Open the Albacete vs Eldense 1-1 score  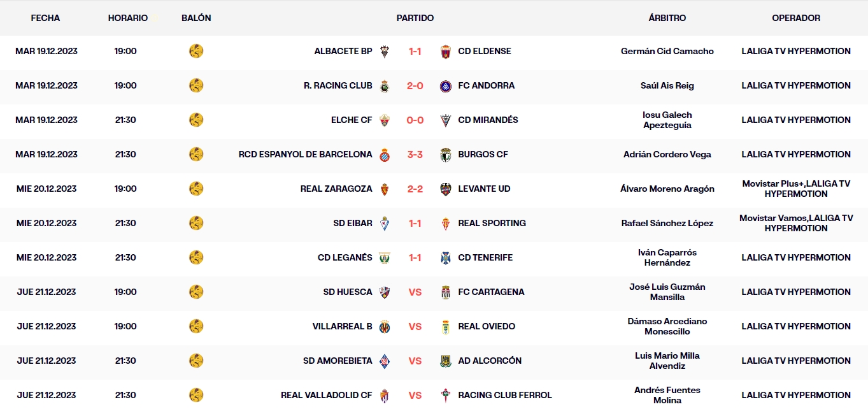tap(415, 51)
